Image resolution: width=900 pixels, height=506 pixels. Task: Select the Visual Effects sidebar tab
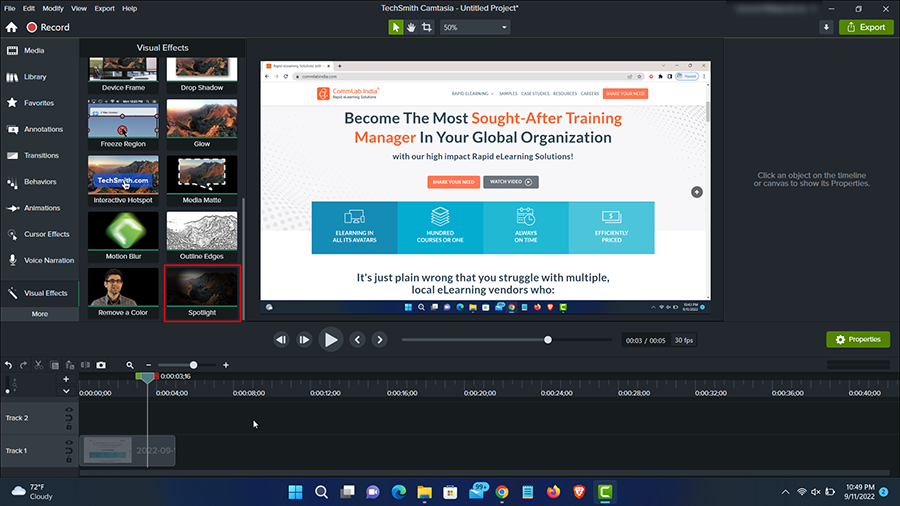40,293
